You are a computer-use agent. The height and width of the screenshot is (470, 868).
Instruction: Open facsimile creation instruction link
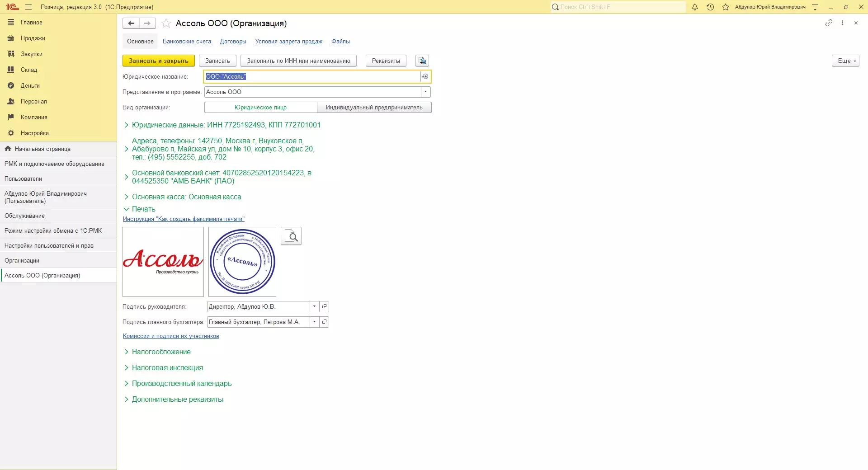tap(184, 219)
